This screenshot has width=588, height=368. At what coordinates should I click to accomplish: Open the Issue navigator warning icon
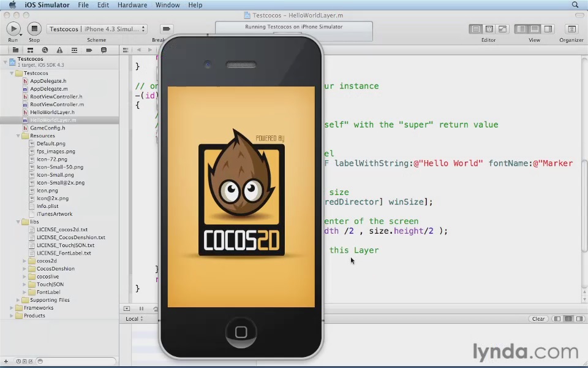tap(59, 50)
